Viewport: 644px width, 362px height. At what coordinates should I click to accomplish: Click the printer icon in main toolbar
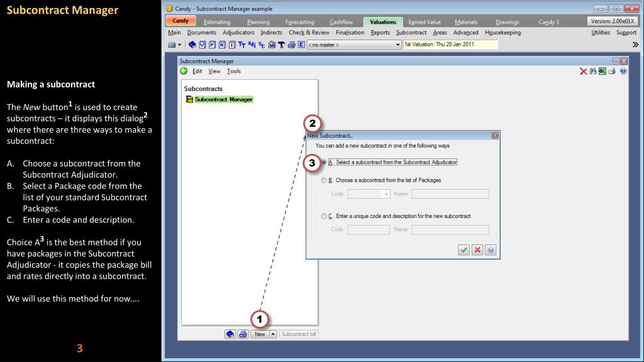tap(292, 45)
